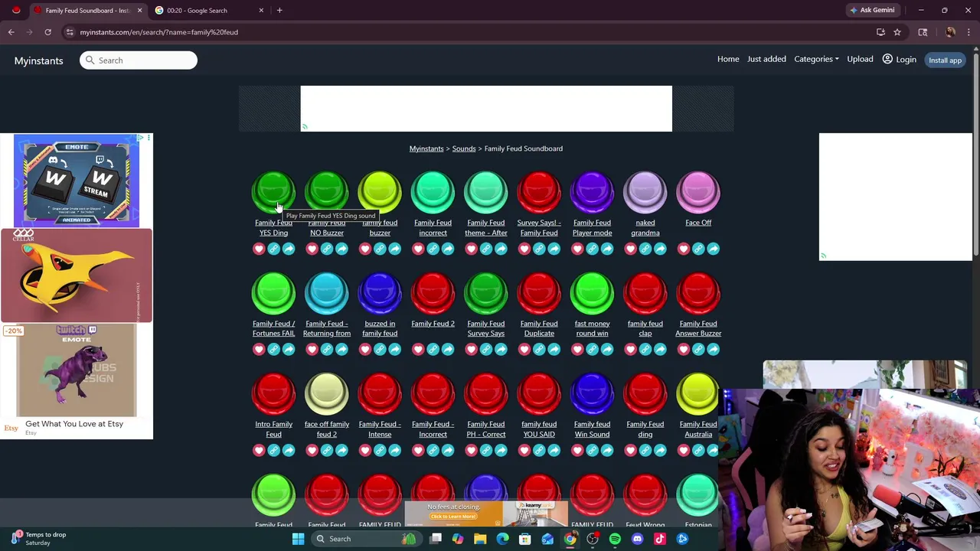Play the blue buzzed in family feud button
The image size is (980, 551).
(380, 292)
